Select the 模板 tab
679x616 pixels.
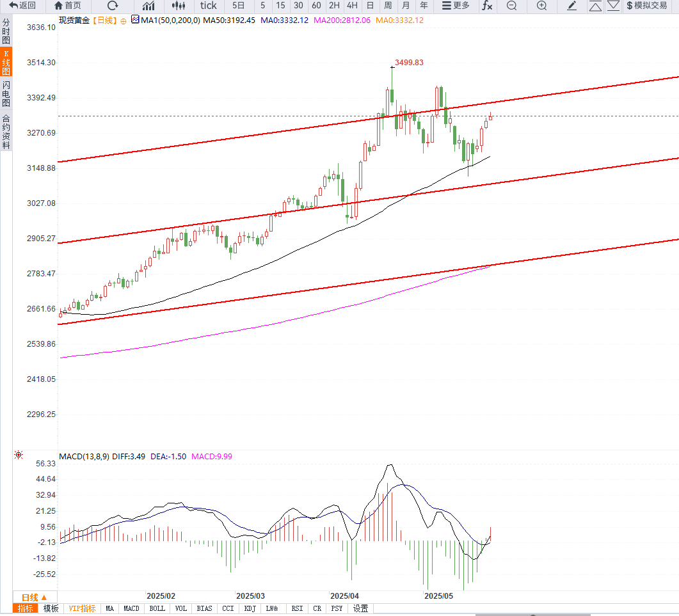coord(51,608)
